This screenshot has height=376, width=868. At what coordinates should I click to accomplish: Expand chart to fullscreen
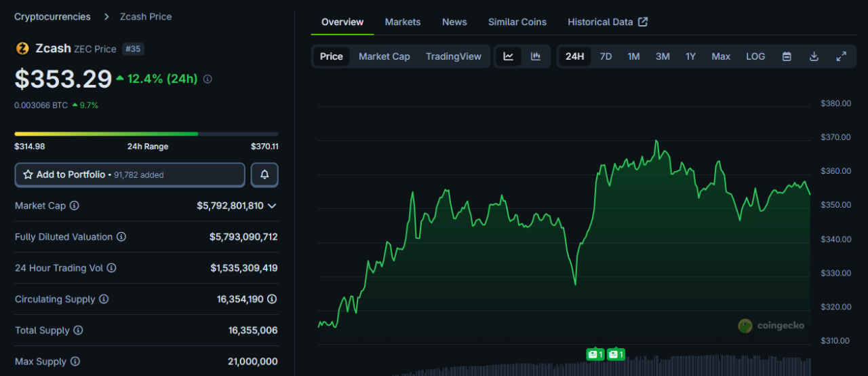841,56
